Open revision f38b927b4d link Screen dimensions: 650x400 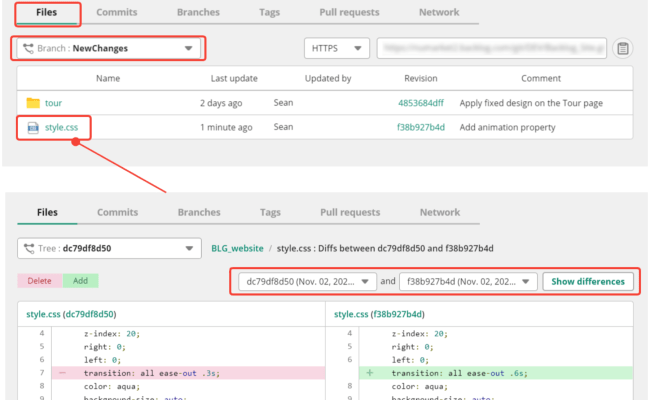[421, 127]
